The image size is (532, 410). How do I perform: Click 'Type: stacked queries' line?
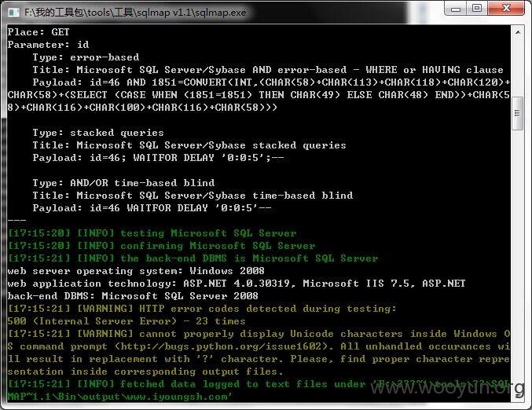[x=98, y=133]
